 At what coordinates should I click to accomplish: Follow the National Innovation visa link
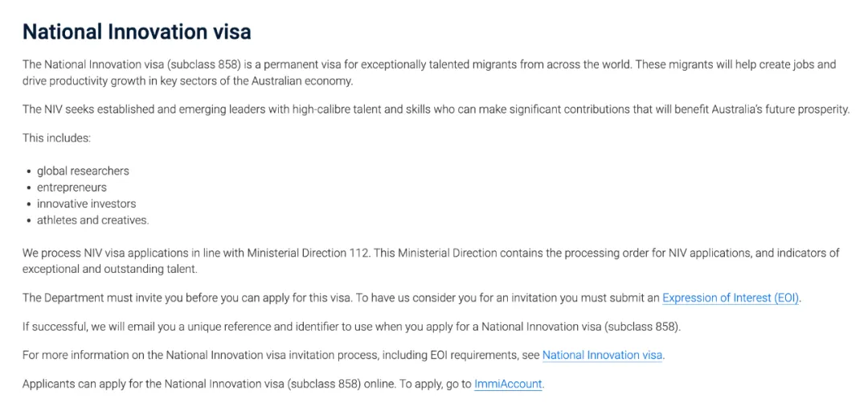pos(602,355)
